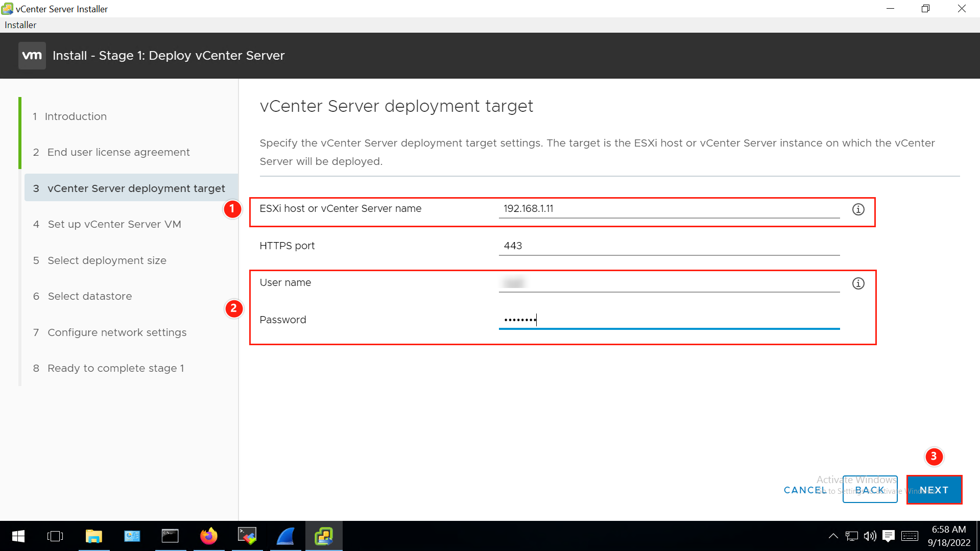Open network status tray icon
Viewport: 980px width, 551px height.
point(851,536)
